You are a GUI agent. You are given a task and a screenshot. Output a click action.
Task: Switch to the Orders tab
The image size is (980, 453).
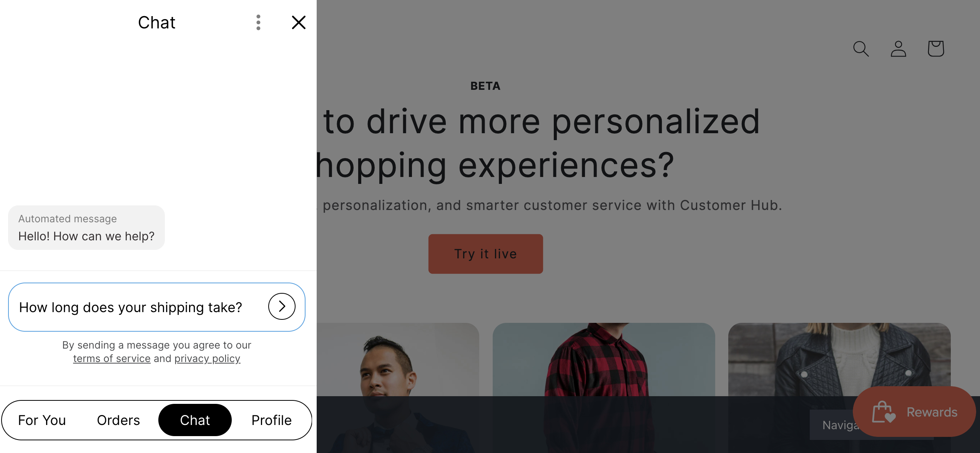119,419
